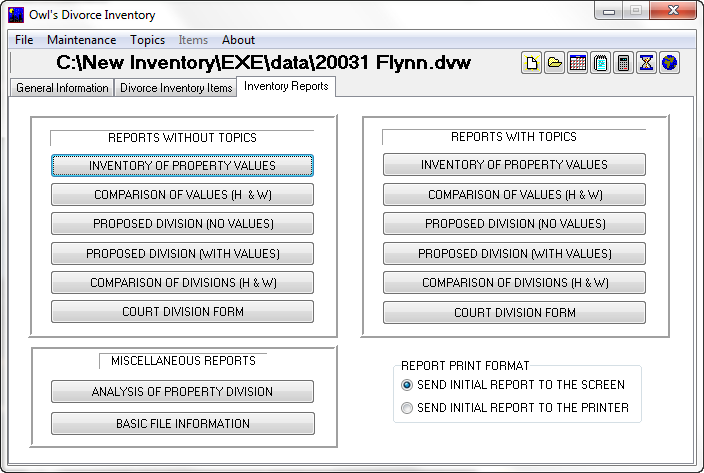704x473 pixels.
Task: Open Proposed Division (With Values) with topics
Action: pyautogui.click(x=514, y=254)
